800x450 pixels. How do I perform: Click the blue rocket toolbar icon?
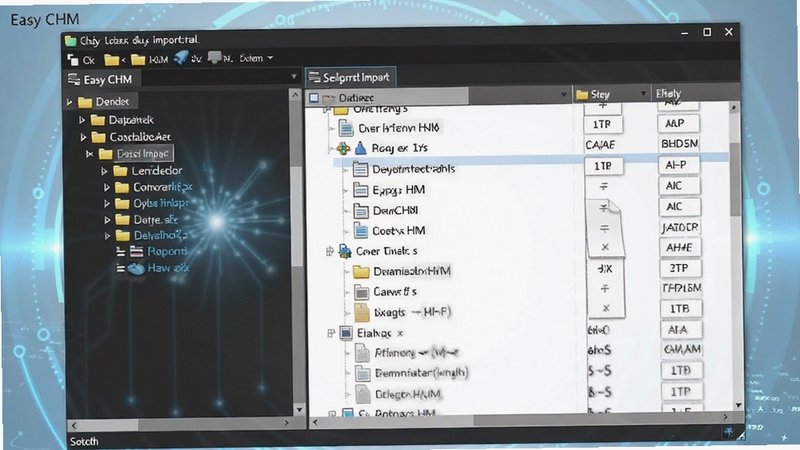click(x=181, y=57)
